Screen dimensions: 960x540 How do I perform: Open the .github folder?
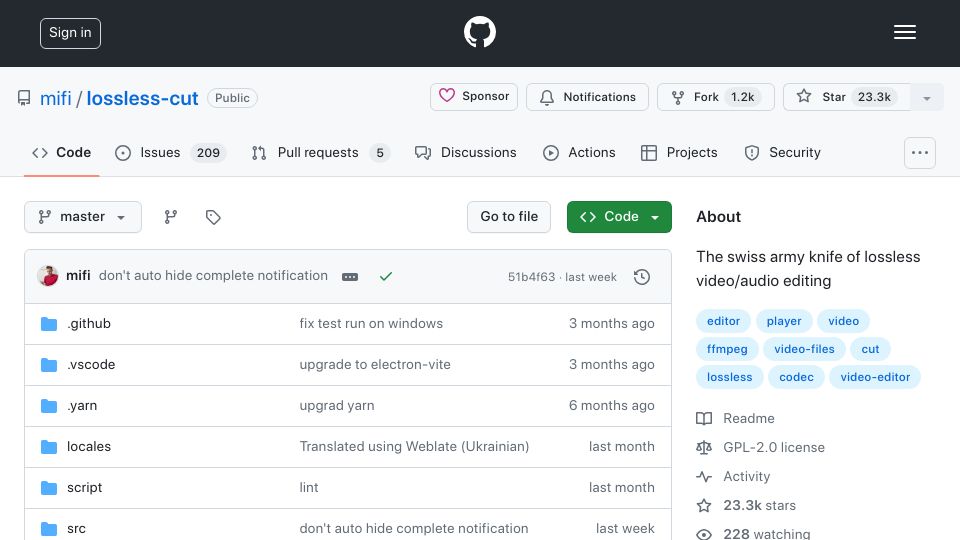(89, 323)
